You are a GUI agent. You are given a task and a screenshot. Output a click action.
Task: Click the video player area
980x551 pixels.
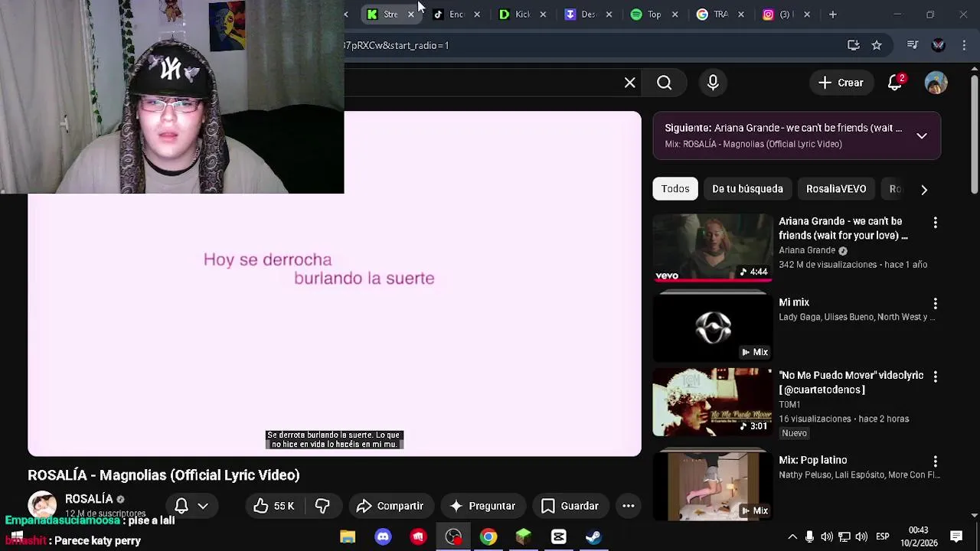(335, 284)
